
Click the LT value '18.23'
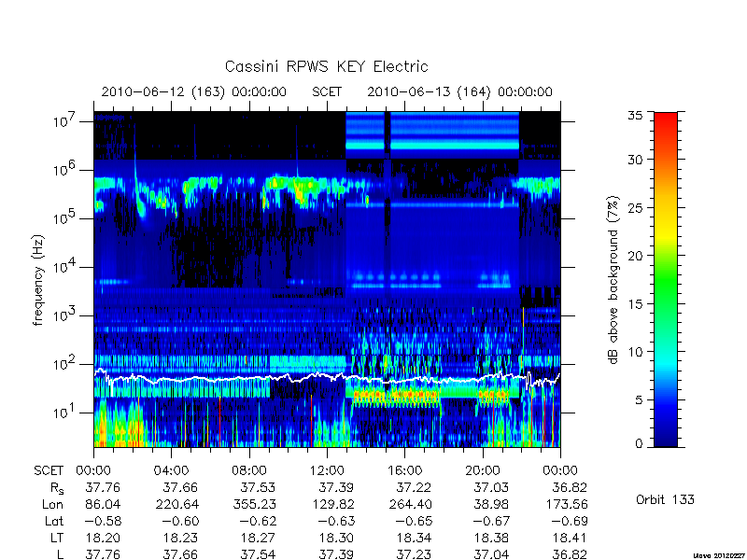(180, 539)
